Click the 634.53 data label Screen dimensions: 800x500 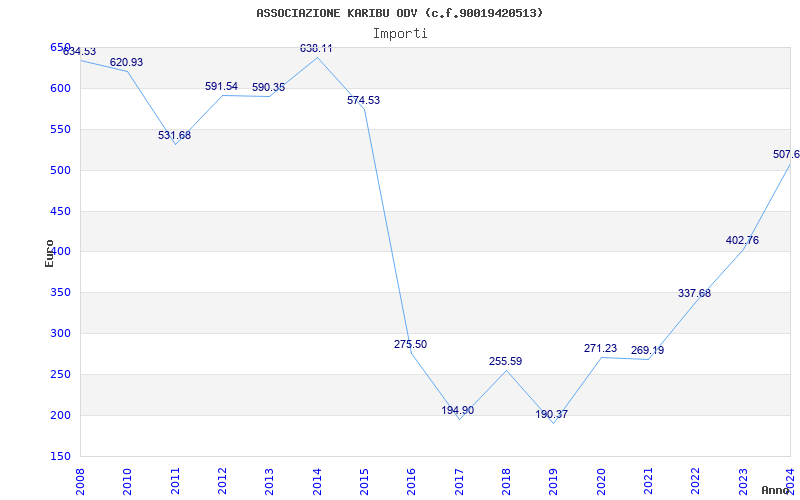point(80,52)
